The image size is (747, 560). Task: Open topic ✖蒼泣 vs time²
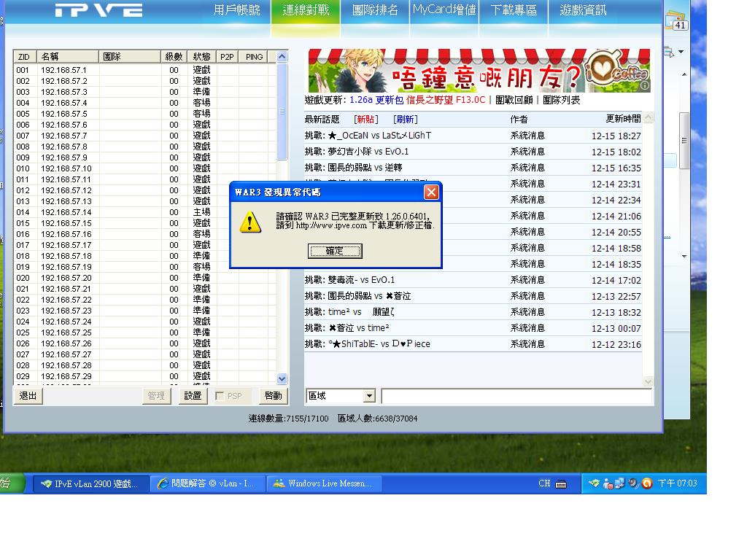pyautogui.click(x=347, y=328)
